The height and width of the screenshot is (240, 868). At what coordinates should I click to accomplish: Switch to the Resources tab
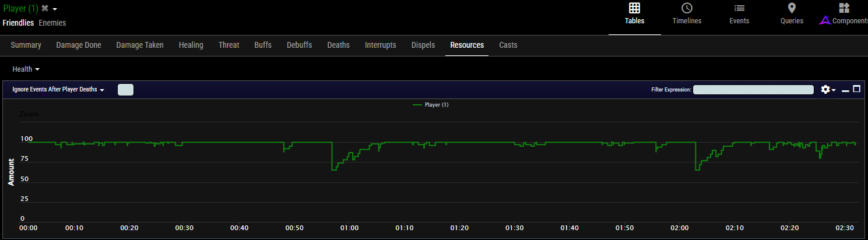[x=467, y=45]
